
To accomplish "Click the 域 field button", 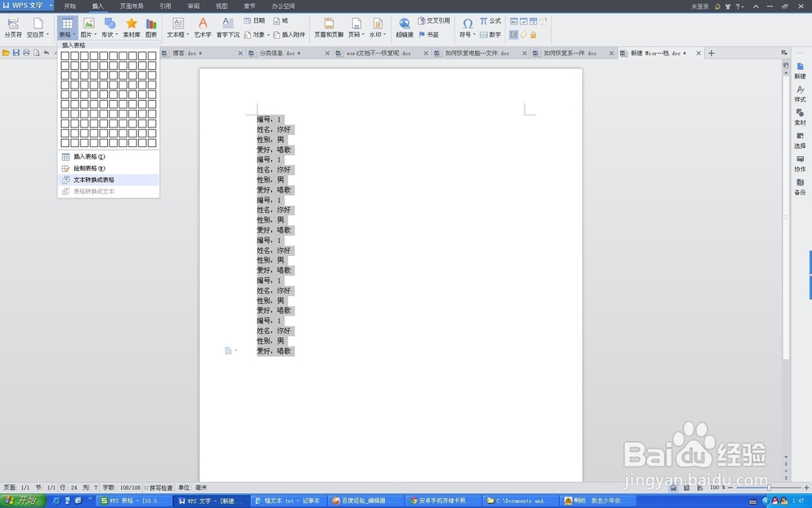I will click(x=281, y=21).
